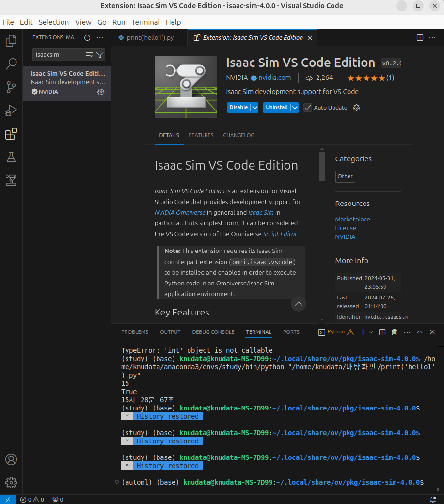Kill the terminal with trash icon
The image size is (444, 504).
(x=395, y=332)
